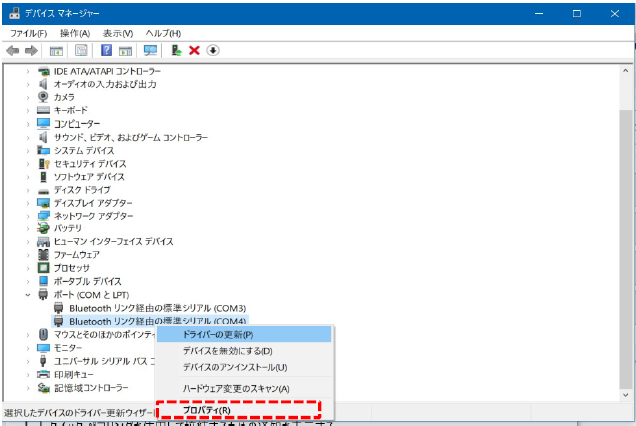Choose デバイスを無効にする(D) in context menu
The width and height of the screenshot is (636, 426).
tap(244, 351)
